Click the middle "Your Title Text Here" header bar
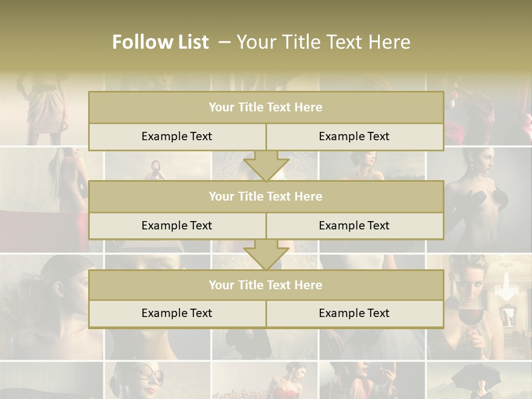The height and width of the screenshot is (399, 532). [x=266, y=196]
